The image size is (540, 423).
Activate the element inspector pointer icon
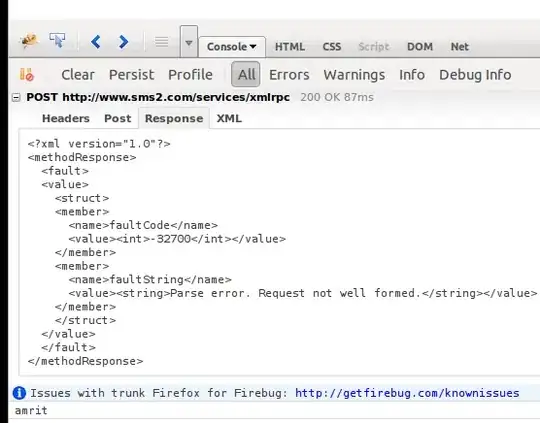(x=57, y=40)
